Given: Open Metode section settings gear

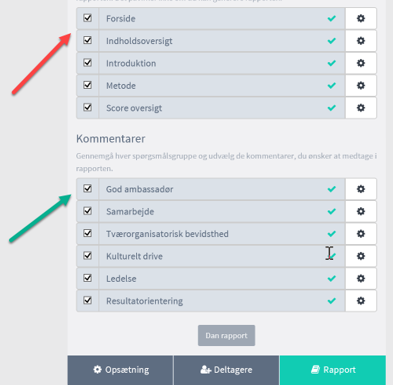Looking at the screenshot, I should [361, 85].
